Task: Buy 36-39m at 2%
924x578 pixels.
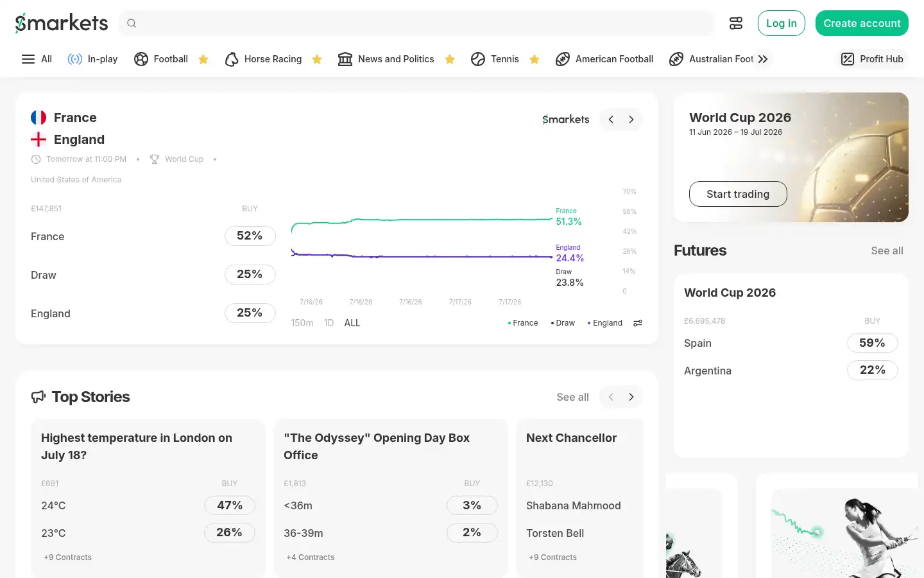Action: point(472,532)
